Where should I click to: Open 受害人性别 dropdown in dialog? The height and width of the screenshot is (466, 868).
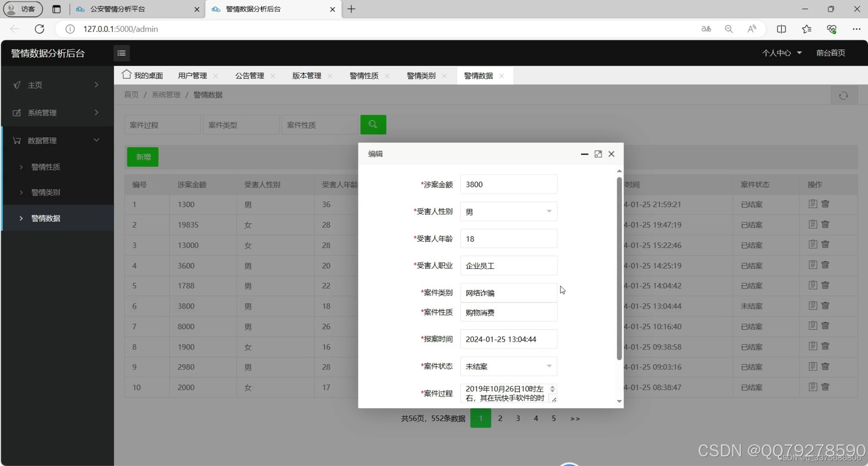point(508,211)
